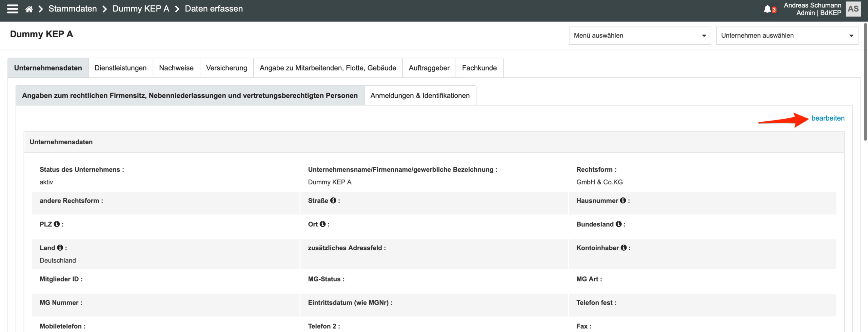The width and height of the screenshot is (868, 332).
Task: Click the company name value Dummy KEP A
Action: [330, 182]
